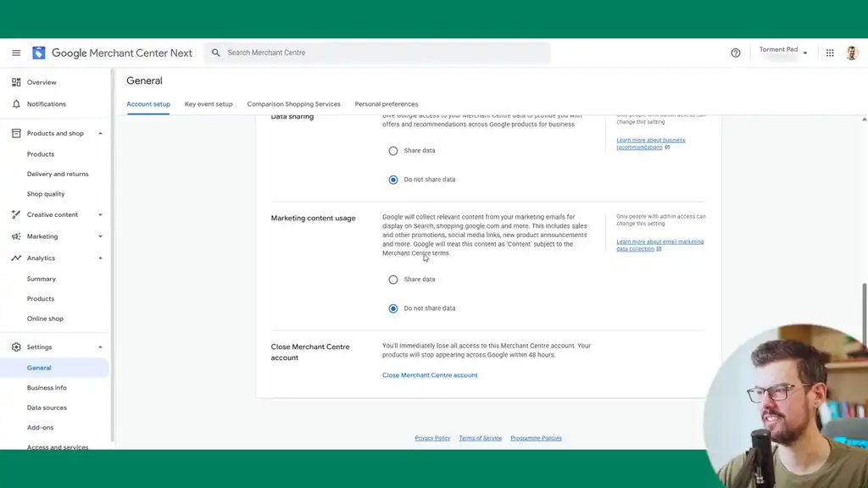Open Notifications bell in sidebar
868x488 pixels.
(16, 104)
